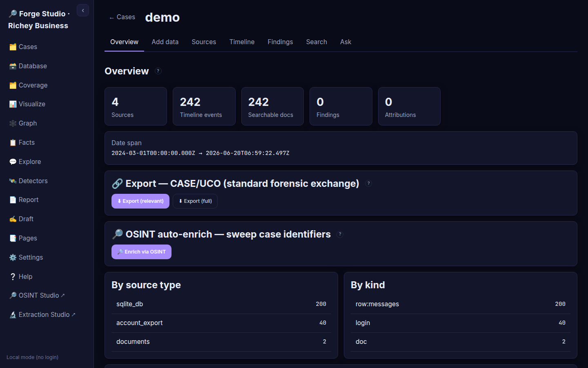
Task: Open Draft writing-hand icon
Action: 13,219
